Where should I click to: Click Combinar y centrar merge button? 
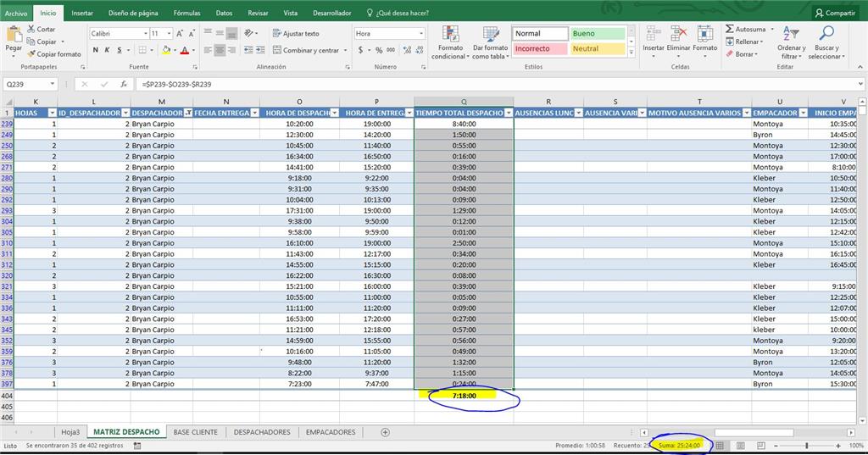[x=306, y=50]
